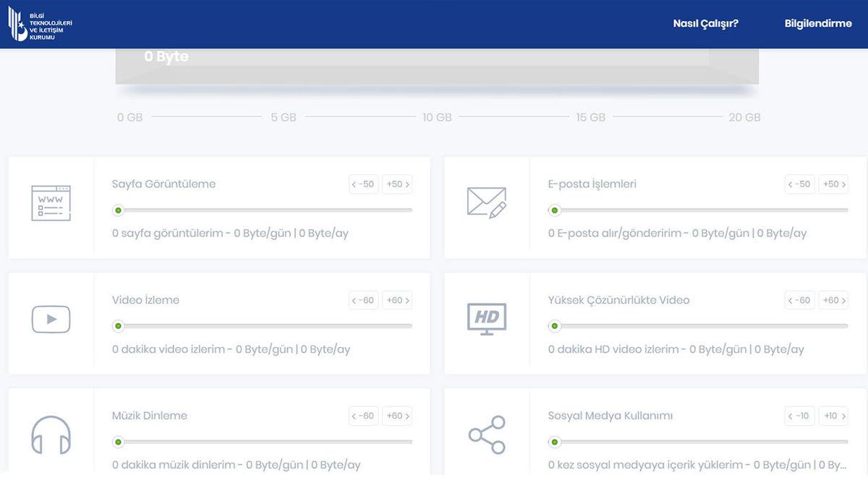Decrease Sayfa Görüntüleme by -50
868x488 pixels.
(363, 184)
